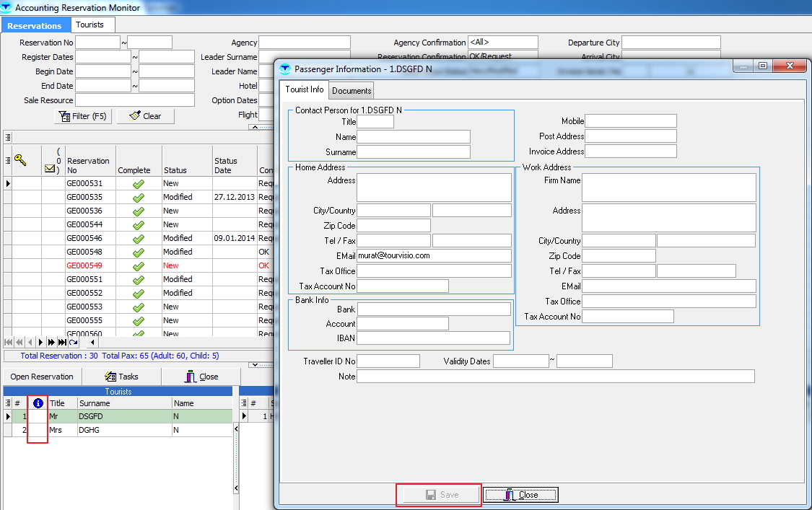The width and height of the screenshot is (812, 510).
Task: Switch to the Documents tab
Action: click(x=352, y=90)
